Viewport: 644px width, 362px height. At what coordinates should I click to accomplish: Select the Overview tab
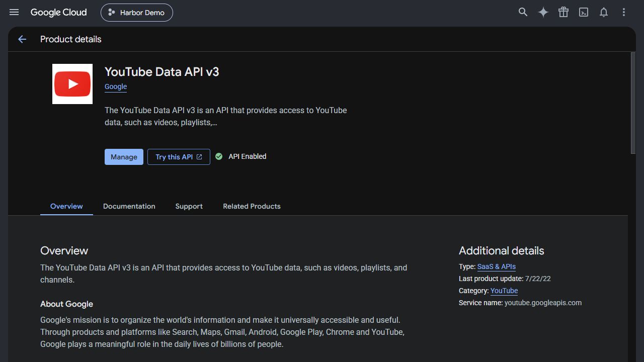66,206
